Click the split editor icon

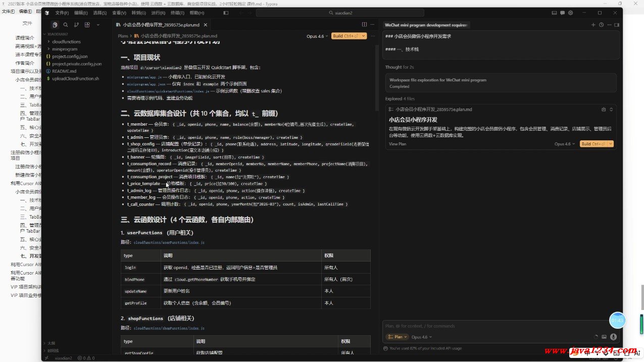point(364,24)
